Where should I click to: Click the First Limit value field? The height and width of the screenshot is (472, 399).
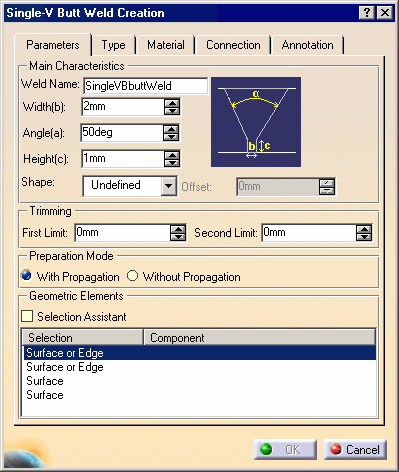click(x=122, y=233)
